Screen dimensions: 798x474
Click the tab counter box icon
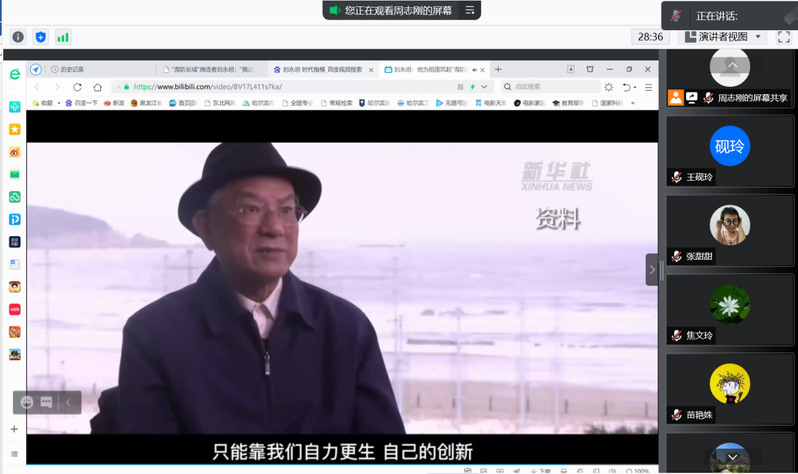pyautogui.click(x=571, y=69)
